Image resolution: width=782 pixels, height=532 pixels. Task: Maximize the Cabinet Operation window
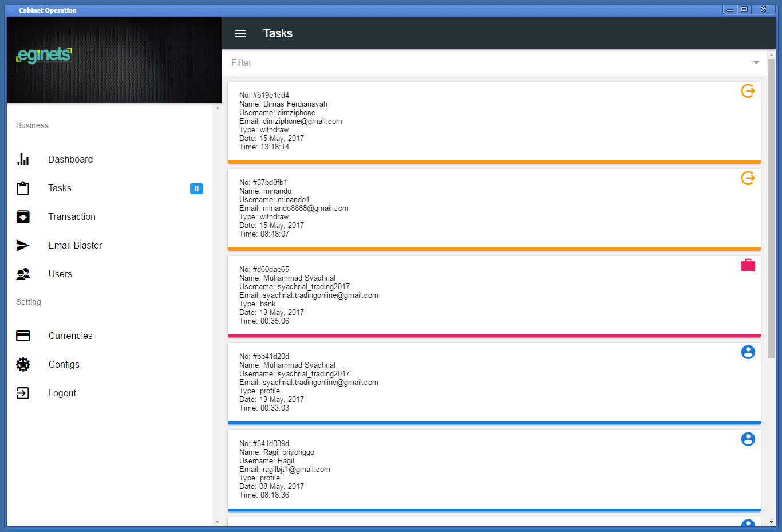pos(744,9)
